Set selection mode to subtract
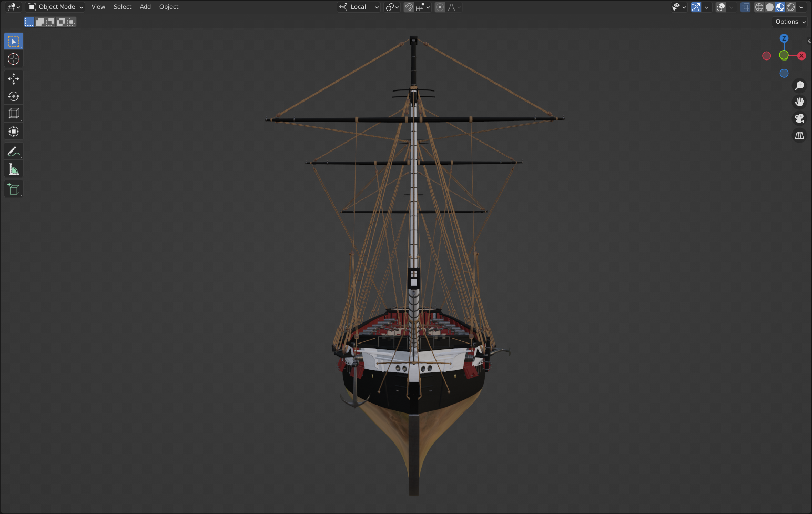This screenshot has width=812, height=514. (50, 22)
